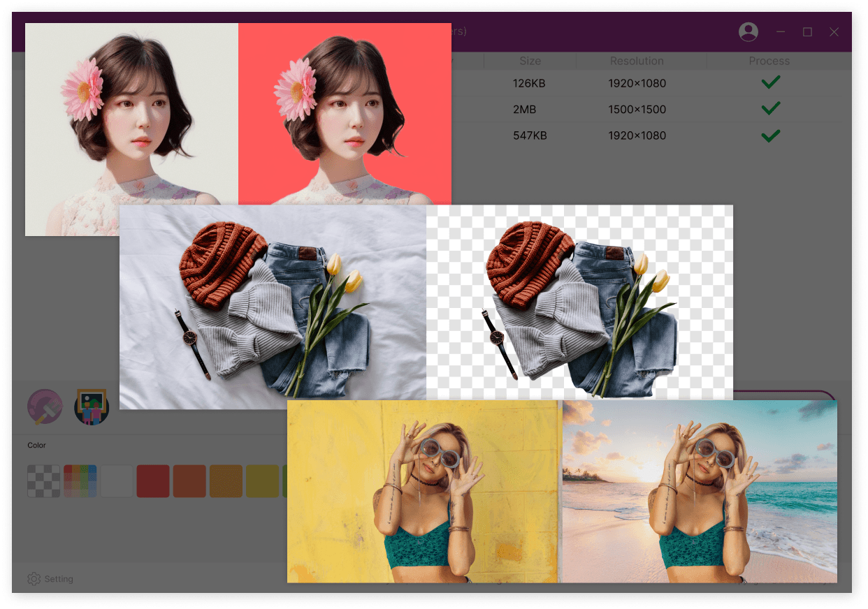This screenshot has height=609, width=868.
Task: Open the clothes on white bedsheet thumbnail
Action: coord(273,307)
